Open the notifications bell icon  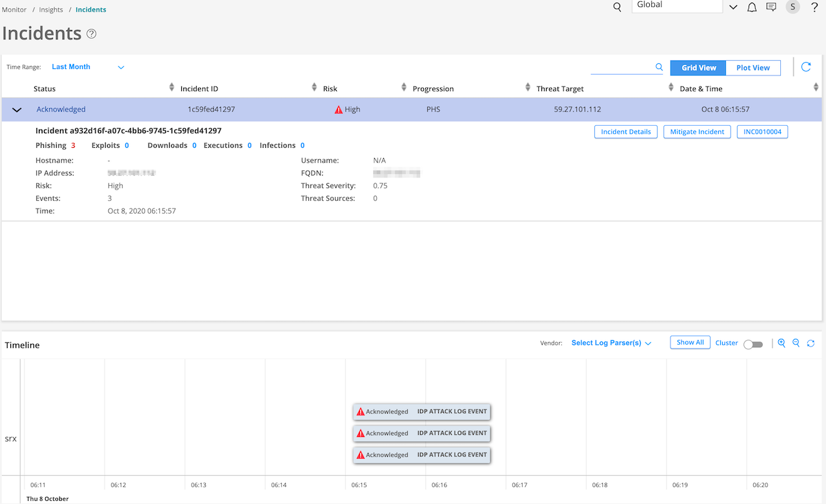(752, 7)
